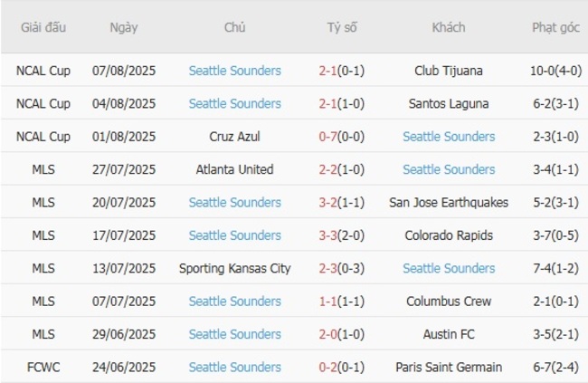Screen dimensions: 588x383
Task: Click Seattle Sounders in the 07/08/2025 row
Action: point(234,71)
